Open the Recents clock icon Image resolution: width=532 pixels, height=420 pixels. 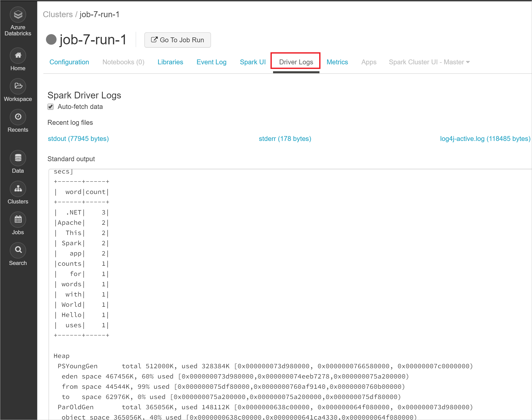tap(18, 117)
